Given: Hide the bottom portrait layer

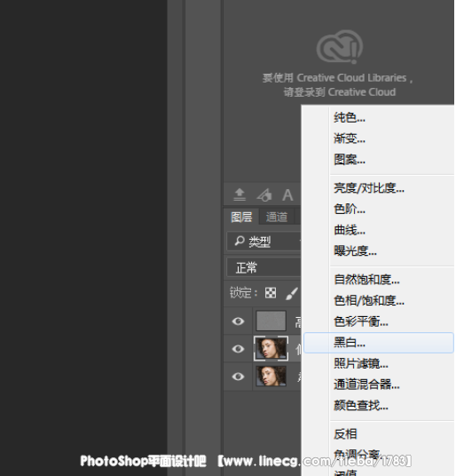Looking at the screenshot, I should tap(238, 377).
